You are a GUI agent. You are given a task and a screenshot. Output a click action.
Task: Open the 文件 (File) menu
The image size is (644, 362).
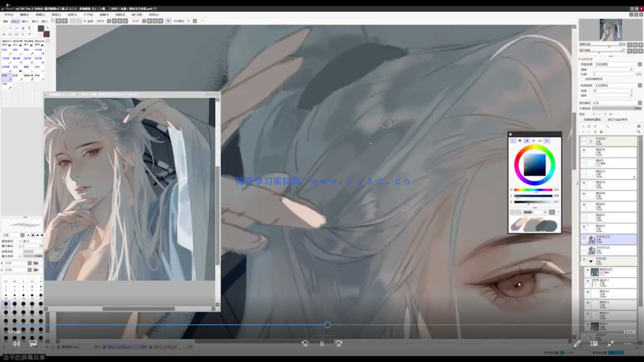[9, 15]
